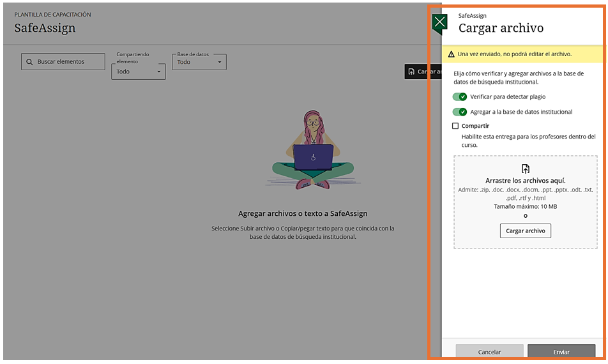This screenshot has width=608, height=364.
Task: Click 'Tamaño máximo: 10 MB' text
Action: click(526, 207)
